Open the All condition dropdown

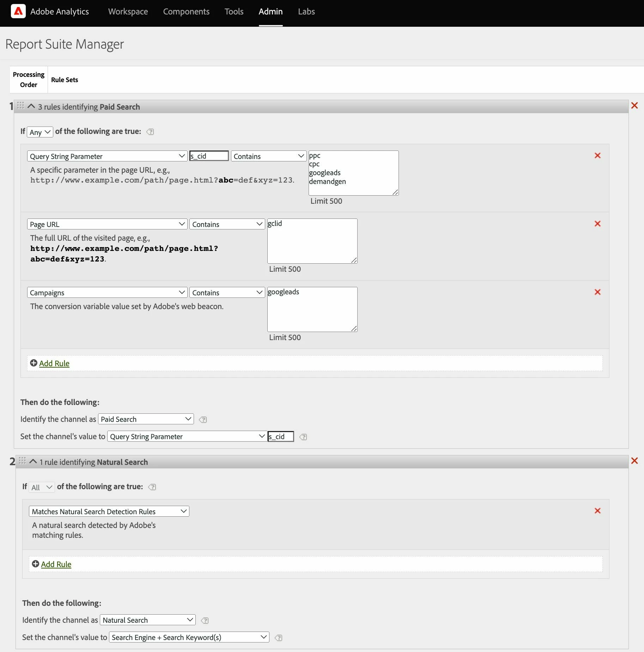point(42,487)
